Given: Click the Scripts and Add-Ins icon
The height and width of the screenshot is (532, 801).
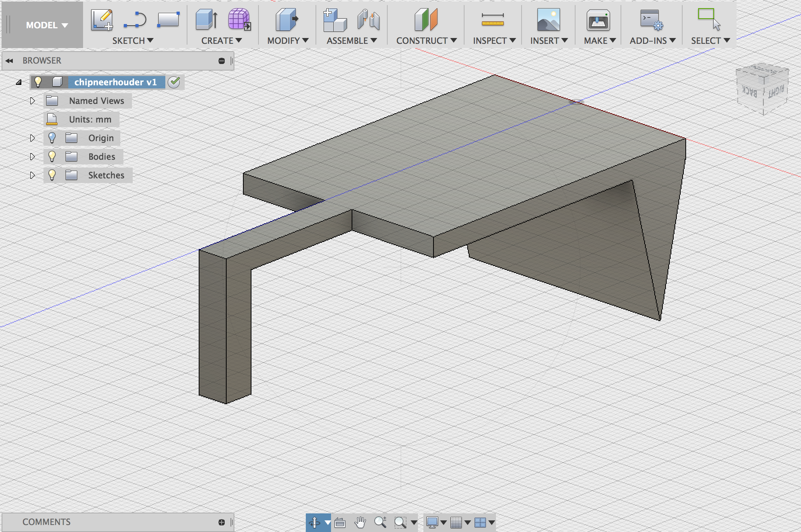Looking at the screenshot, I should coord(652,20).
